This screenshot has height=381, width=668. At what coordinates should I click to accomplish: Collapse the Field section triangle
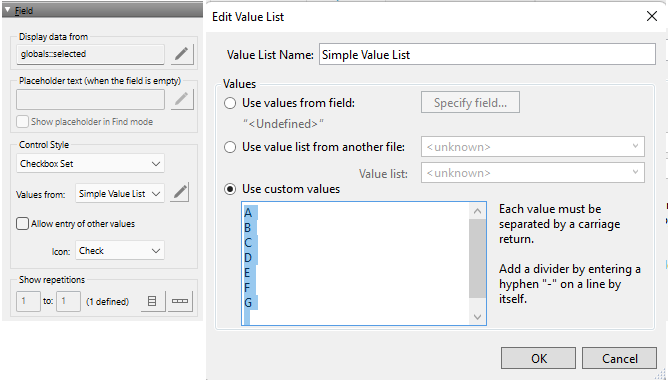click(x=8, y=10)
